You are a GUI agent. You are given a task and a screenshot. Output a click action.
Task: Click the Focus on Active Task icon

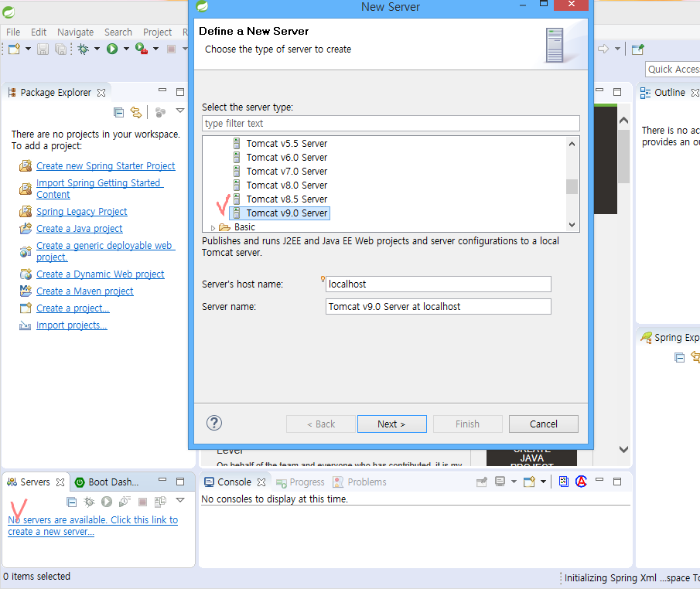[160, 112]
